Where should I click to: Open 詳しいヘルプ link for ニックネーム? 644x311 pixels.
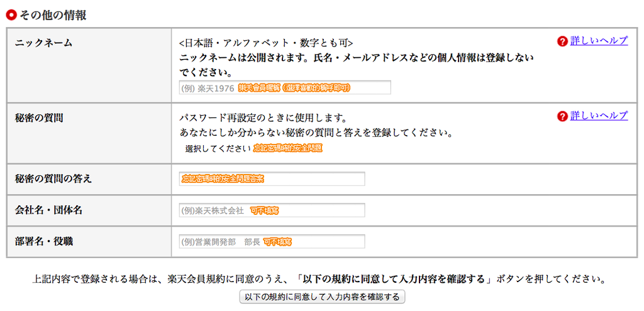pos(599,41)
